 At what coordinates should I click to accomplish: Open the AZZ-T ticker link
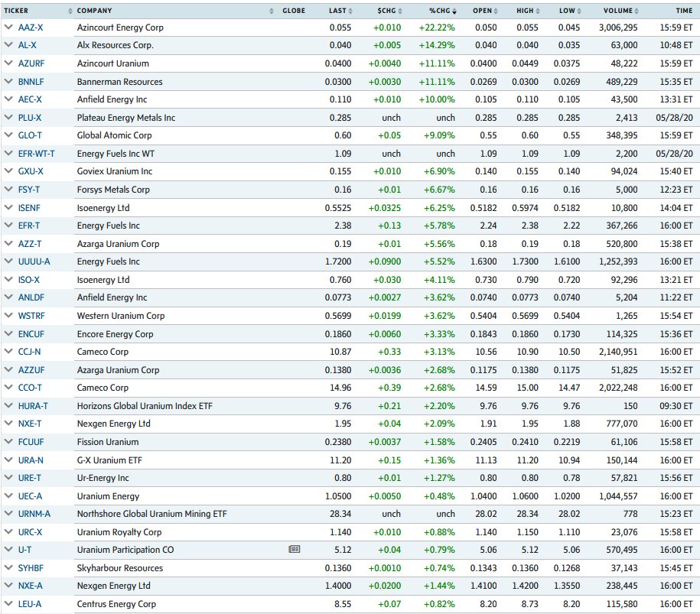(30, 244)
